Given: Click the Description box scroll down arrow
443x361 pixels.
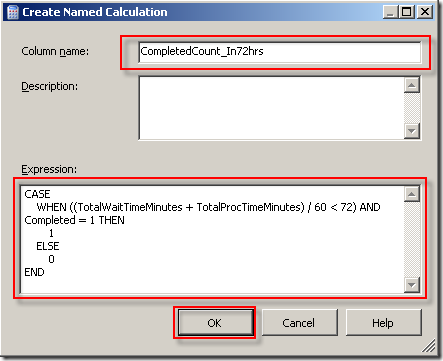Looking at the screenshot, I should 412,131.
